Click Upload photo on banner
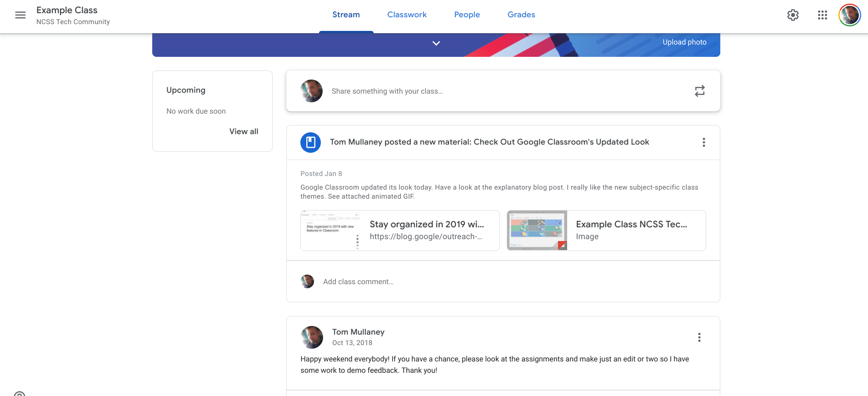 [x=684, y=42]
